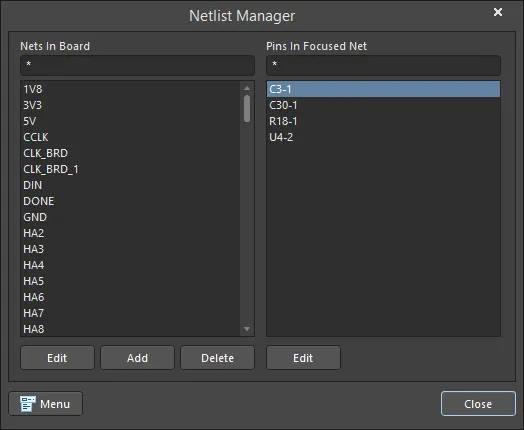Click the Close button
Screen dimensions: 524x430
click(x=478, y=404)
